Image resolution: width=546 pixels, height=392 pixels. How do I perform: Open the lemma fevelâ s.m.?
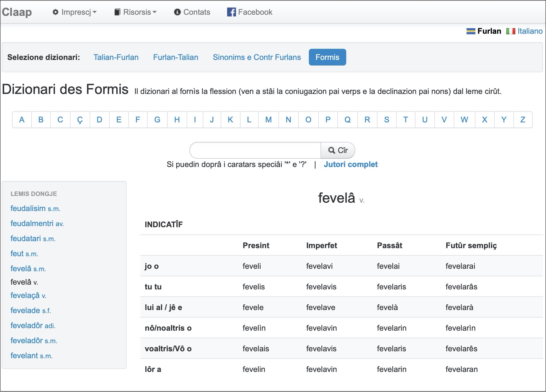pyautogui.click(x=28, y=268)
